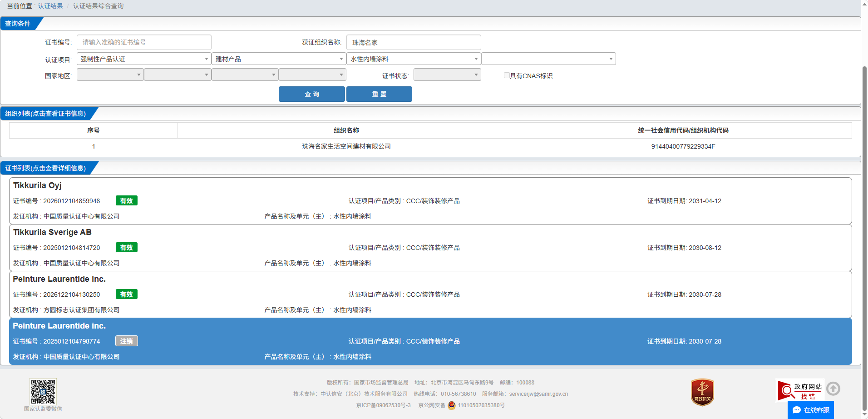
Task: Click certificate number 2026012104859948
Action: coord(71,201)
